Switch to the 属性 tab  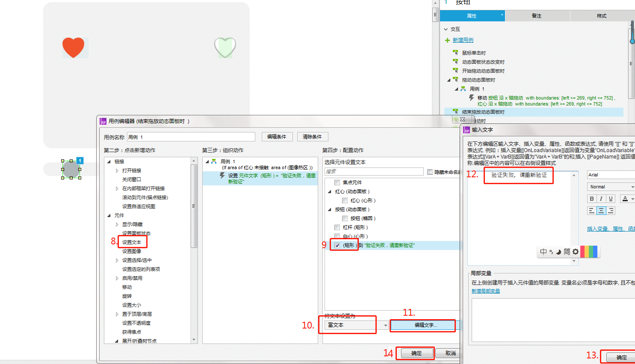point(472,16)
